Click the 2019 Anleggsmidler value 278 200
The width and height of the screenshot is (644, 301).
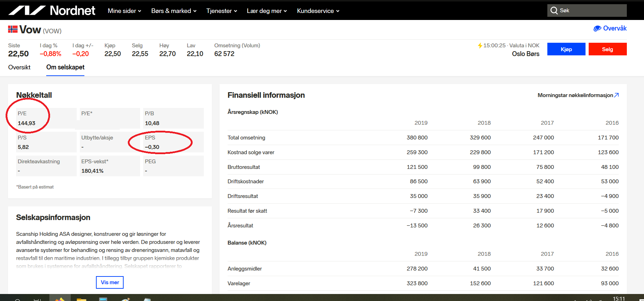pos(417,269)
